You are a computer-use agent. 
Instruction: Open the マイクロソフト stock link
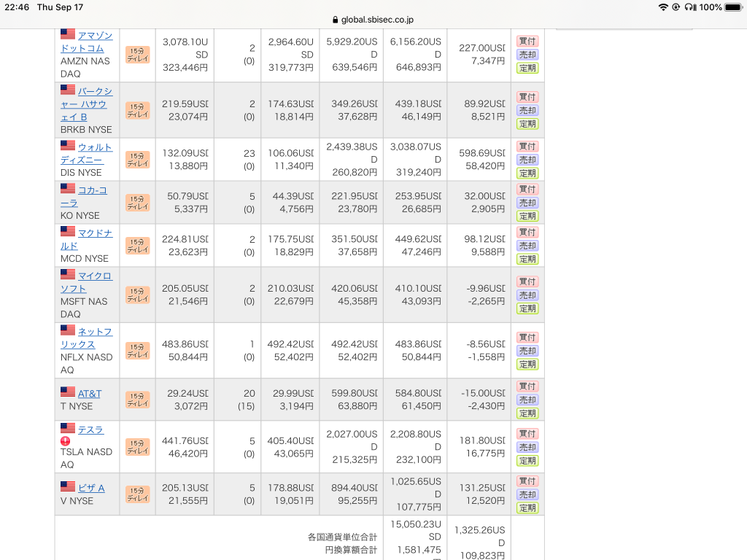click(86, 282)
